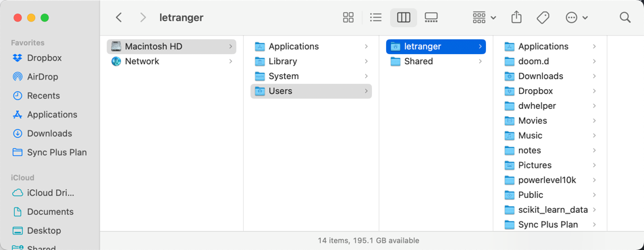Expand the doom.d folder chevron
Image resolution: width=644 pixels, height=250 pixels.
[x=594, y=61]
